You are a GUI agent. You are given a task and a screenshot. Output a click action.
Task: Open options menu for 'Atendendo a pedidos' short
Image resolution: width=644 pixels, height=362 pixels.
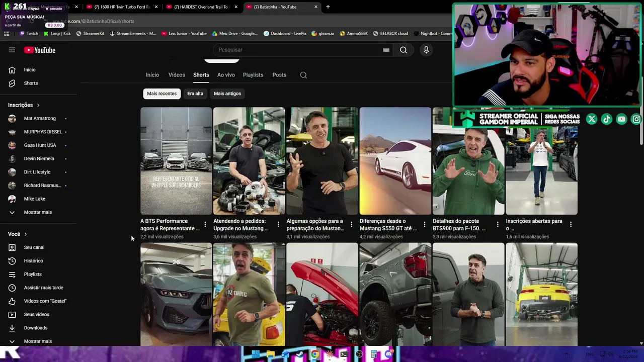click(x=278, y=224)
